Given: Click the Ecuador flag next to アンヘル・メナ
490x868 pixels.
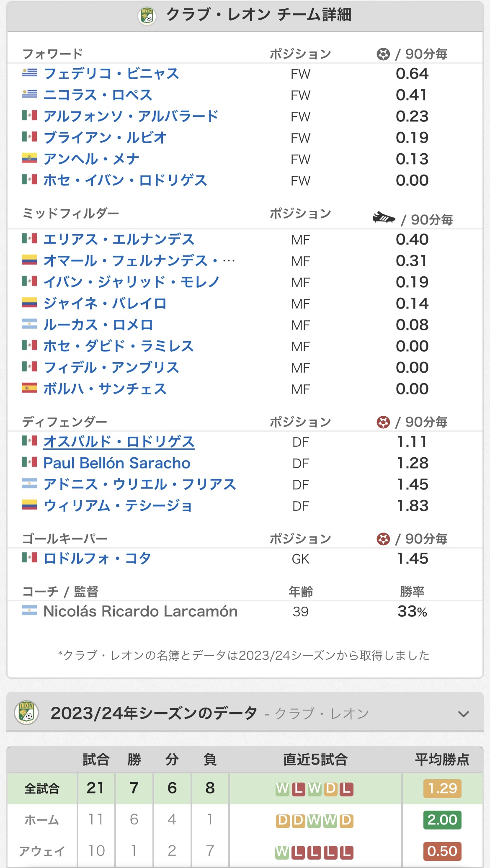Looking at the screenshot, I should [29, 158].
